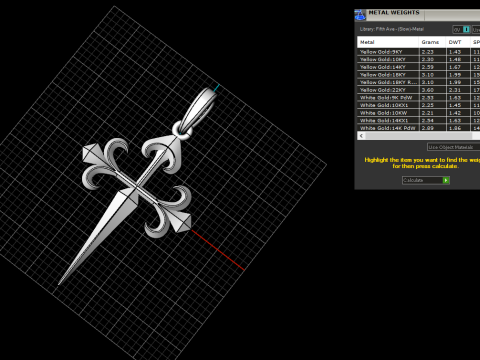
Task: Click the left arrow on the table scrollbar
Action: point(361,136)
